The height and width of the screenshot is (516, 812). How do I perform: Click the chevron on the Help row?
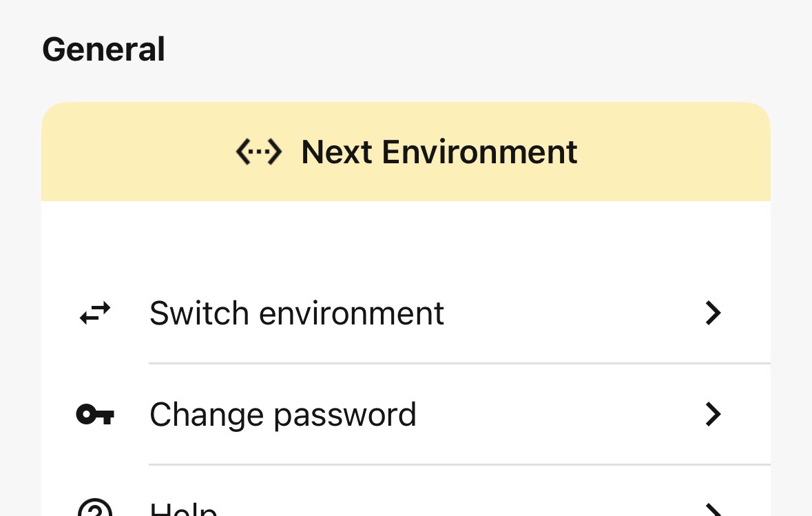pos(714,510)
